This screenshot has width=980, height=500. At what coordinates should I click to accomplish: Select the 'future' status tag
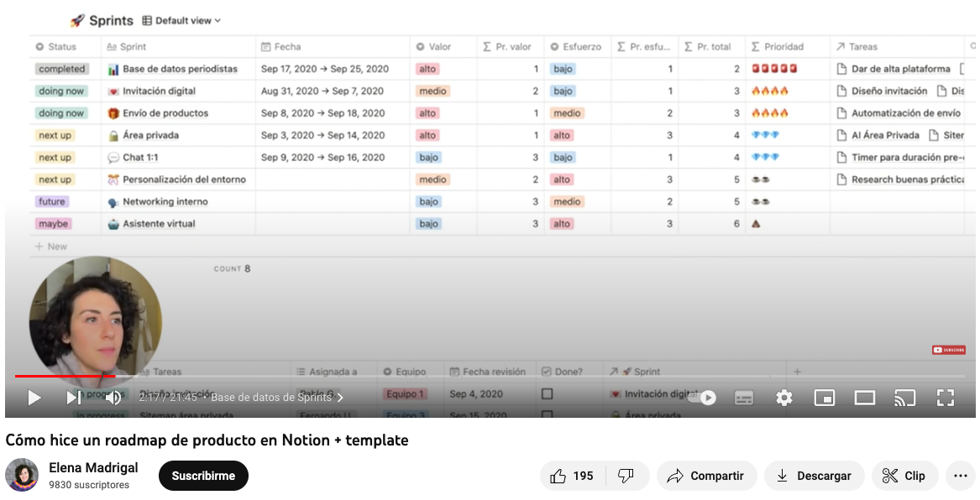(x=52, y=201)
